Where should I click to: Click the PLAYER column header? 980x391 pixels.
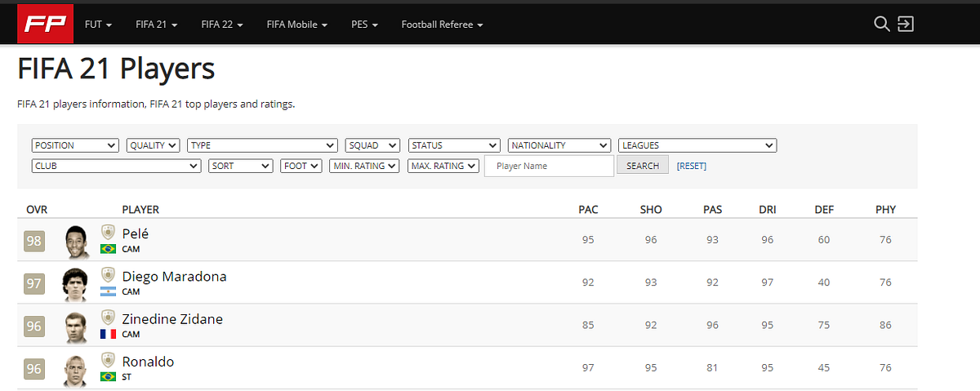tap(140, 210)
